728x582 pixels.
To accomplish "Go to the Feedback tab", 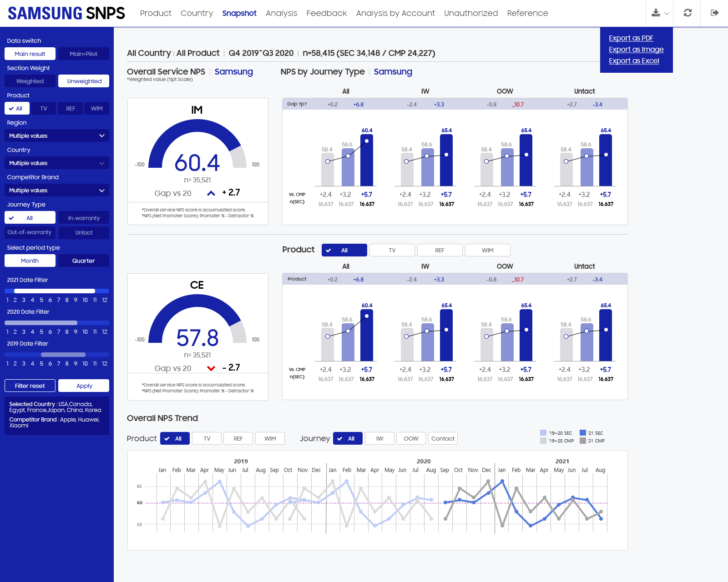I will (x=327, y=13).
